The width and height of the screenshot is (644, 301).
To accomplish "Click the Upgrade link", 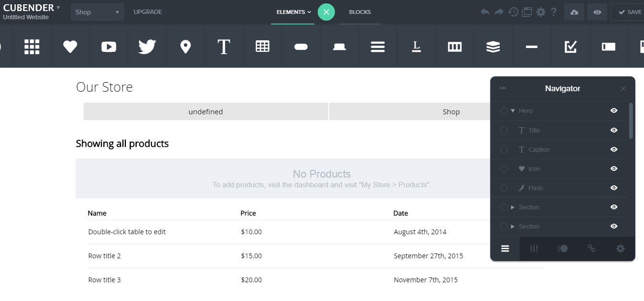I will (x=148, y=12).
